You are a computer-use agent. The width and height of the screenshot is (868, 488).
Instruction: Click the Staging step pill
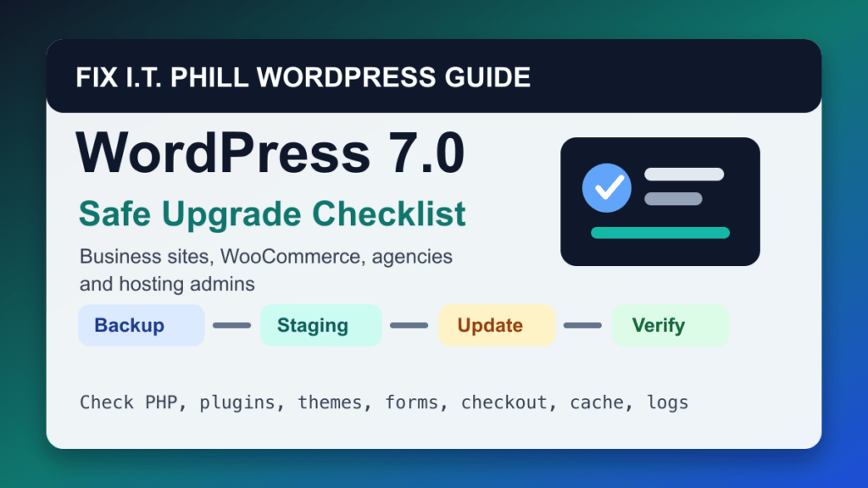[321, 325]
